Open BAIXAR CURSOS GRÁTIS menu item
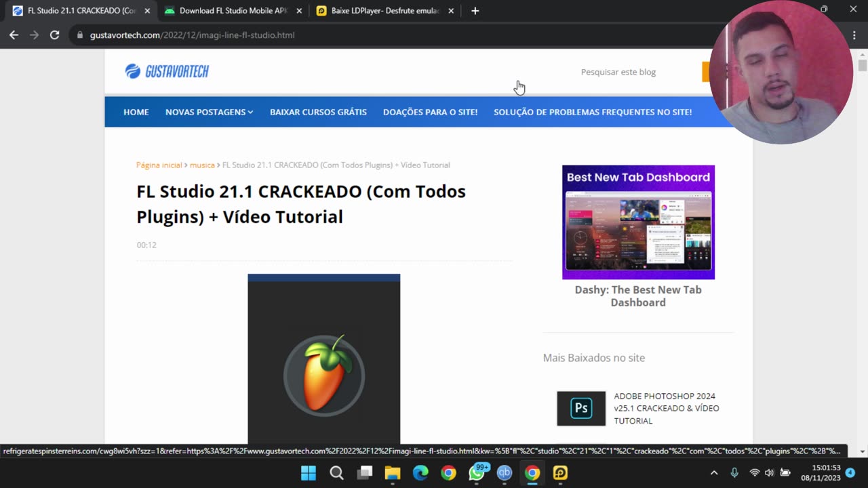868x488 pixels. (318, 112)
